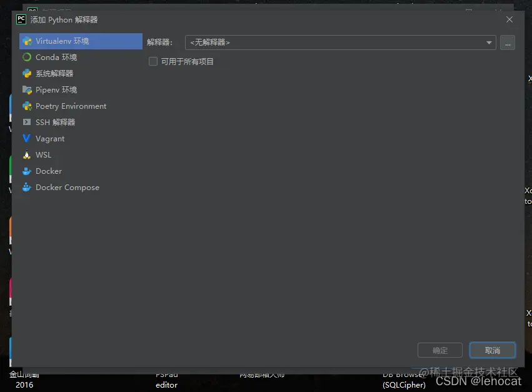Select the Virtualenv 环境 icon

[27, 41]
